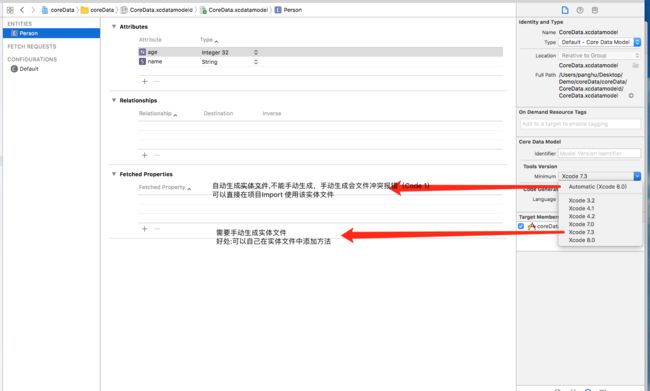Image resolution: width=650 pixels, height=391 pixels.
Task: Click the On Demand Resource Tags field
Action: click(x=580, y=124)
